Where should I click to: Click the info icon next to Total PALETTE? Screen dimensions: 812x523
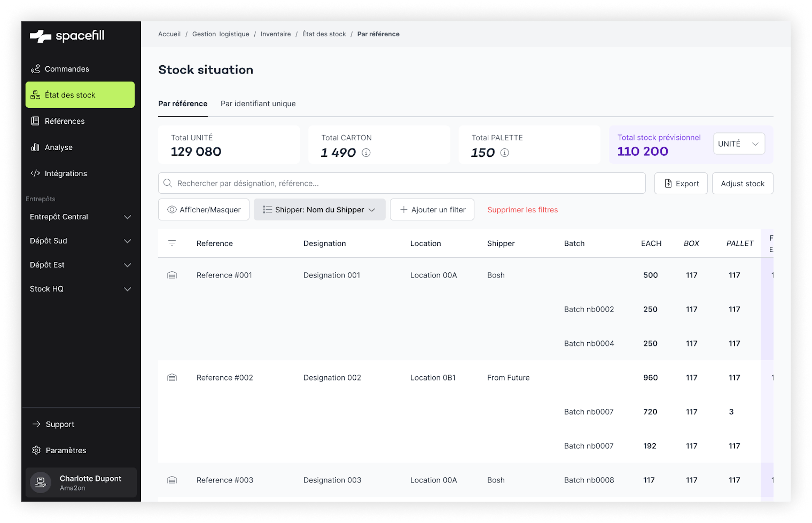[x=504, y=153]
